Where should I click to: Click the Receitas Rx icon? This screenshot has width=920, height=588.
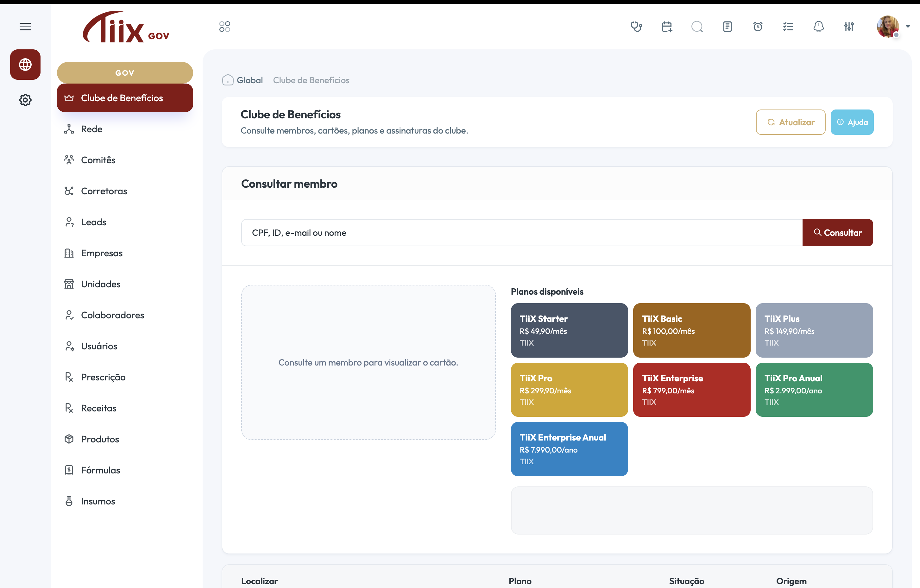[x=69, y=408]
